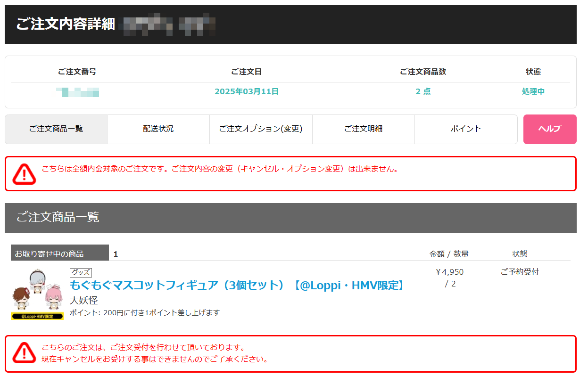Select the ご注文明細 tab
The image size is (588, 384).
tap(364, 129)
